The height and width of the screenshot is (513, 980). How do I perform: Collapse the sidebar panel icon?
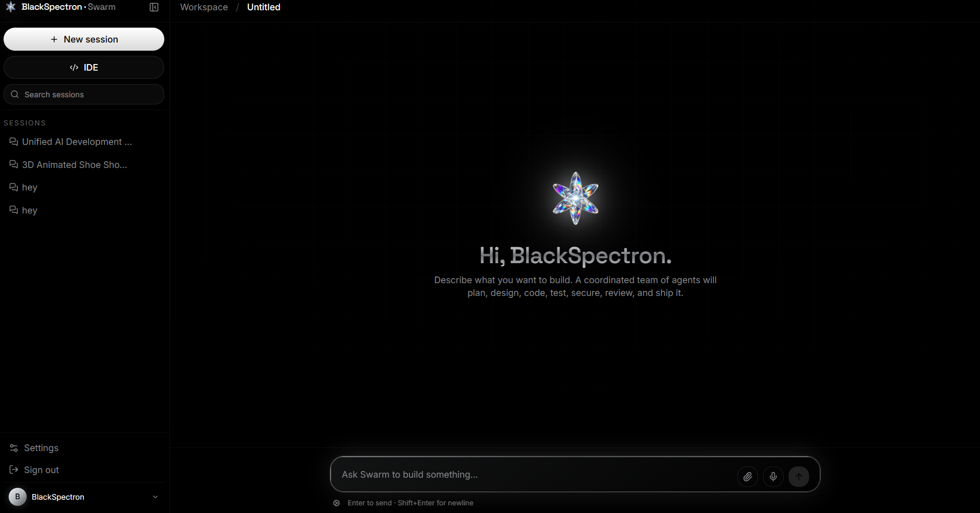tap(154, 7)
